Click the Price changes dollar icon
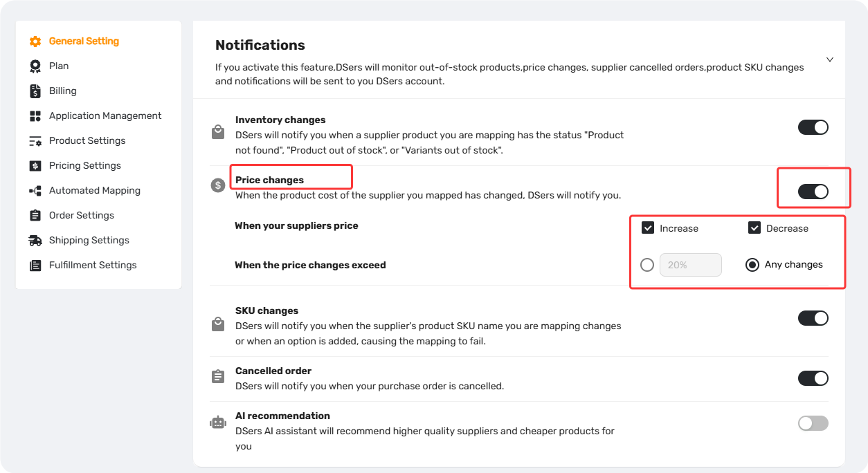Screen dimensions: 868x473 tap(218, 185)
